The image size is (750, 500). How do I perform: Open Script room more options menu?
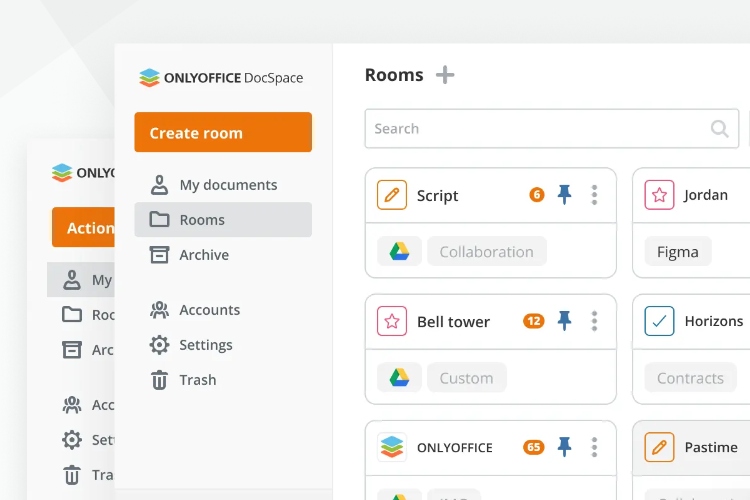tap(594, 195)
